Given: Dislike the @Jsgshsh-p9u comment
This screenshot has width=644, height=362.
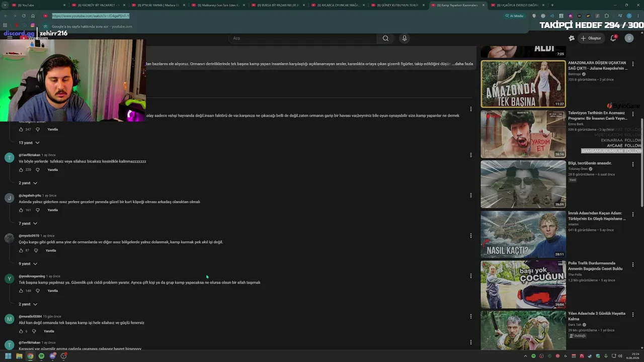Looking at the screenshot, I should pos(38,210).
